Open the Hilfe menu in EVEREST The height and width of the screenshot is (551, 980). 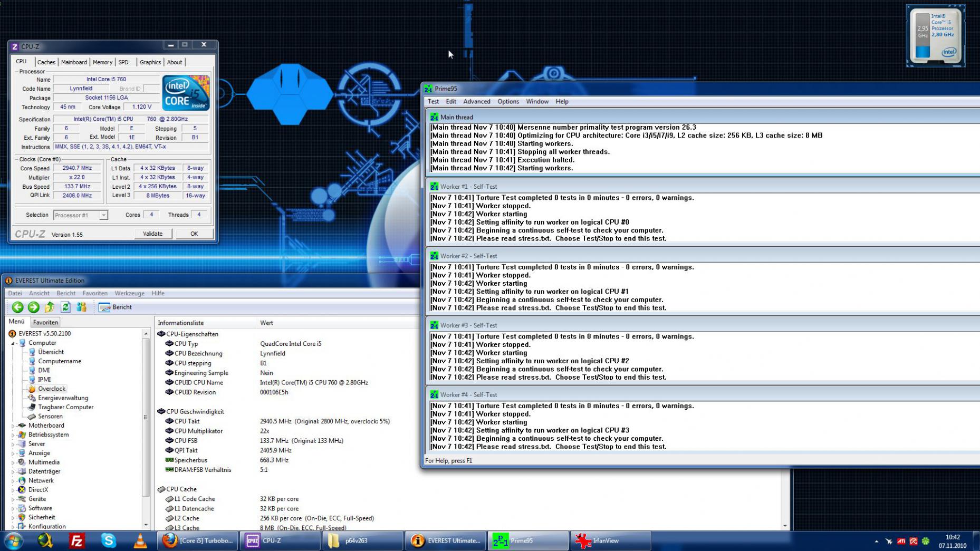click(158, 293)
